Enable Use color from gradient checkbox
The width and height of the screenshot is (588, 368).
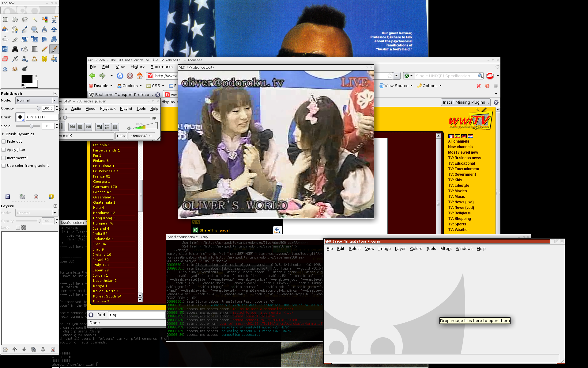click(x=4, y=166)
